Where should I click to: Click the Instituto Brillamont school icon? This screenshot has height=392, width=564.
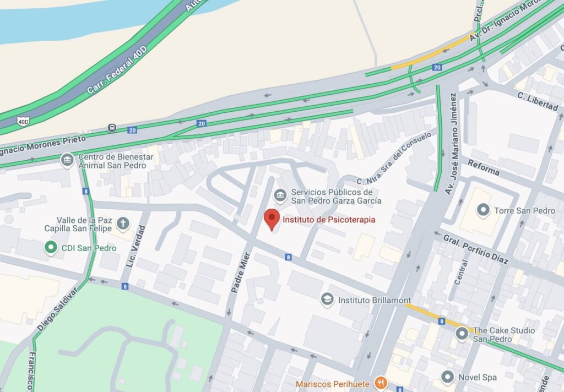pos(327,300)
